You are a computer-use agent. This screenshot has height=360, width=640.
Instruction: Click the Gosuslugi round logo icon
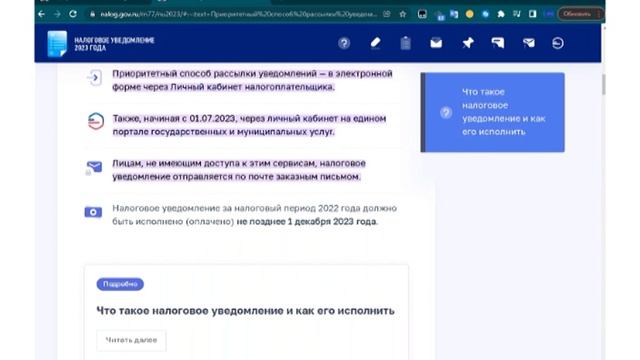coord(96,121)
